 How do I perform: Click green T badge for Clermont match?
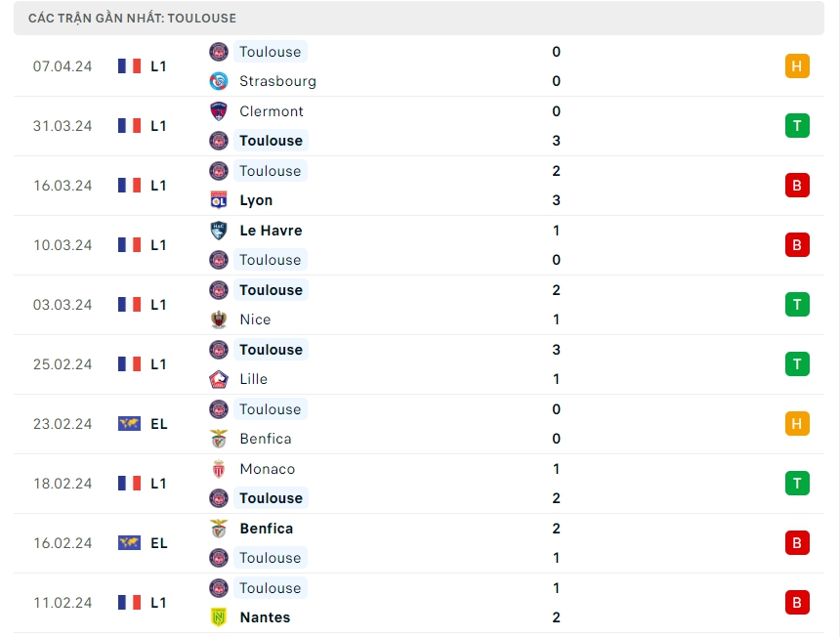tap(797, 126)
